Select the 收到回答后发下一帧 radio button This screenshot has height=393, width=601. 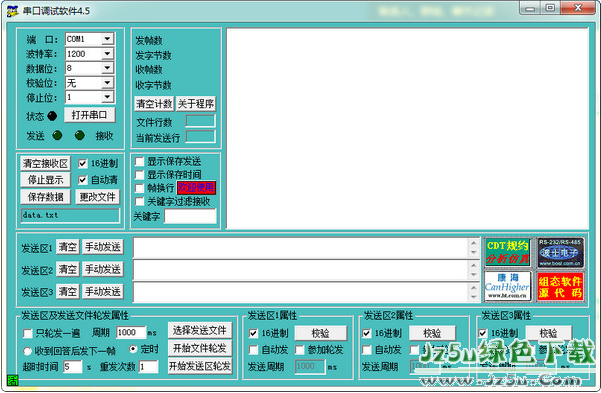pyautogui.click(x=27, y=350)
